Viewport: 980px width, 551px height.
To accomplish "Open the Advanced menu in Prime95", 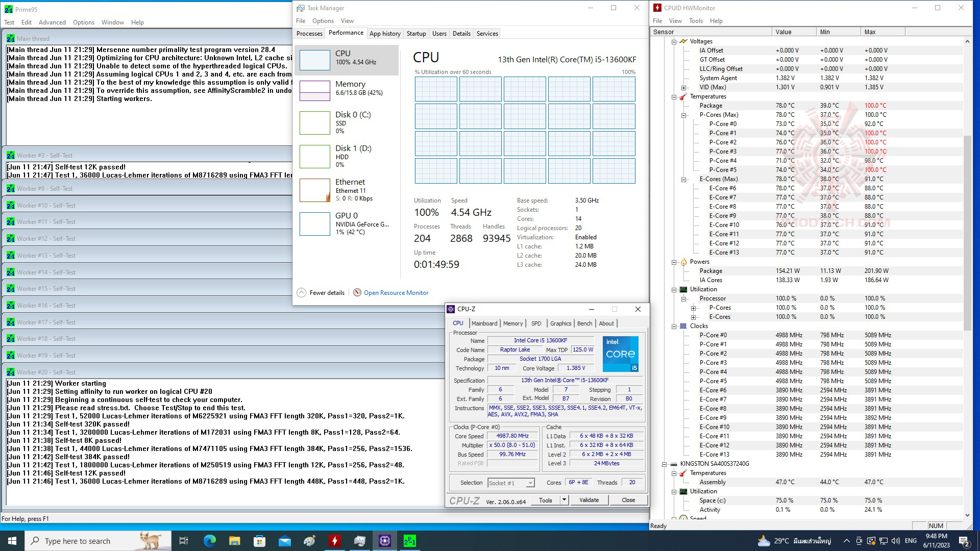I will 52,22.
